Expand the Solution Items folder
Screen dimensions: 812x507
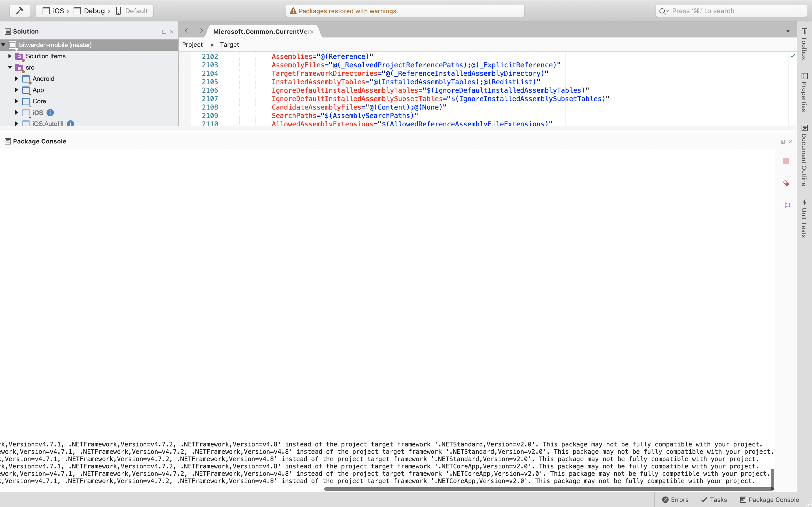(x=10, y=56)
